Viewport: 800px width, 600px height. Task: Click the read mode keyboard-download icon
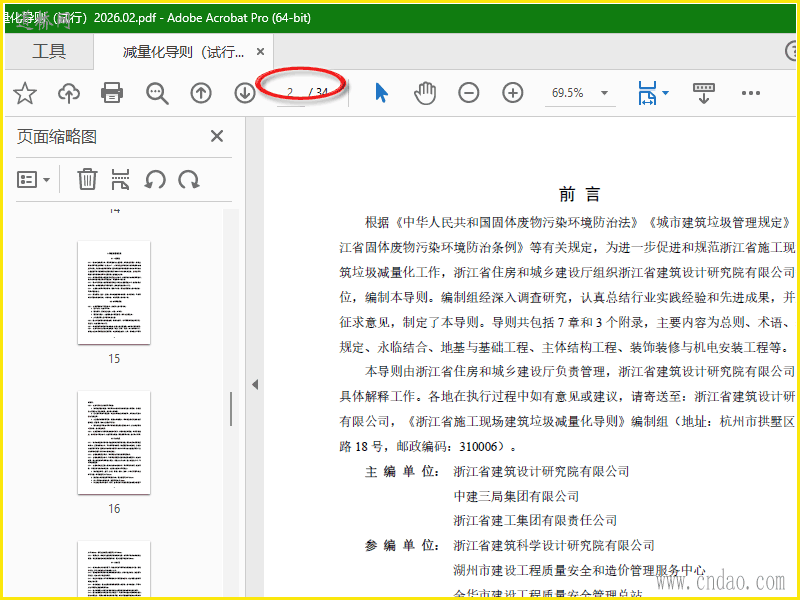click(704, 93)
